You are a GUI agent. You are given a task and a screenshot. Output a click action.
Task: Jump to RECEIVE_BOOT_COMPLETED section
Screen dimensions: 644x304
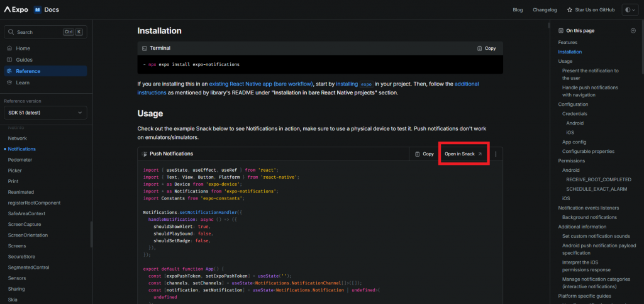coord(599,179)
